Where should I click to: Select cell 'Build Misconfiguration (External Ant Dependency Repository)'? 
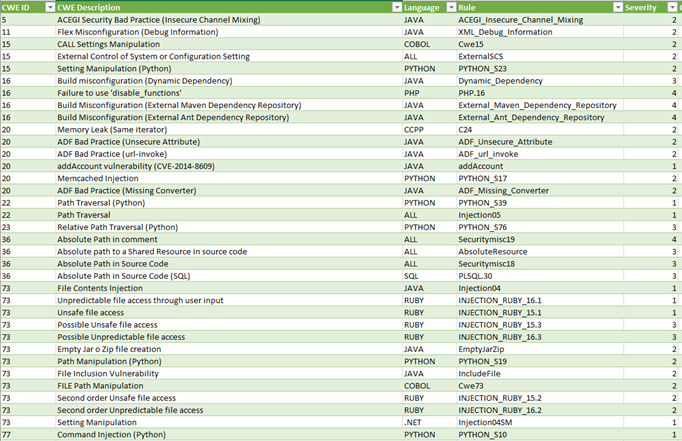[229, 117]
